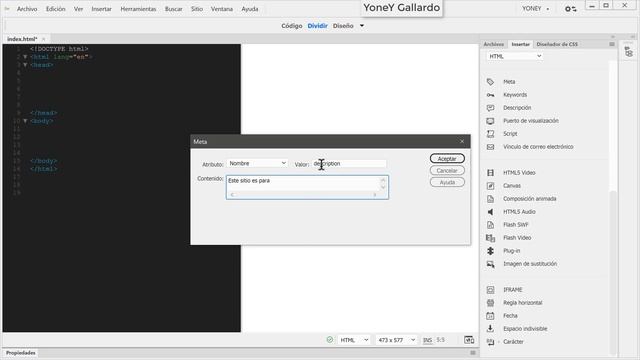Insert a Fecha date element
The height and width of the screenshot is (360, 640).
510,316
